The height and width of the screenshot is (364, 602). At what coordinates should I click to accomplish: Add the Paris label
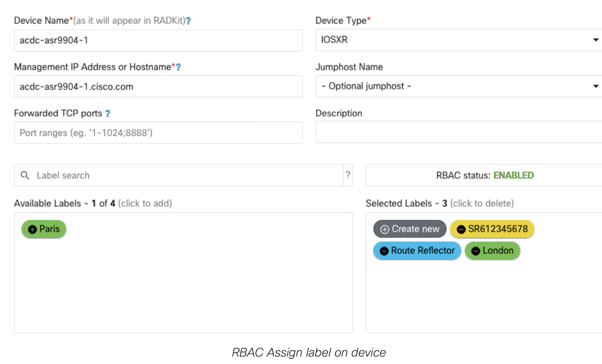44,229
